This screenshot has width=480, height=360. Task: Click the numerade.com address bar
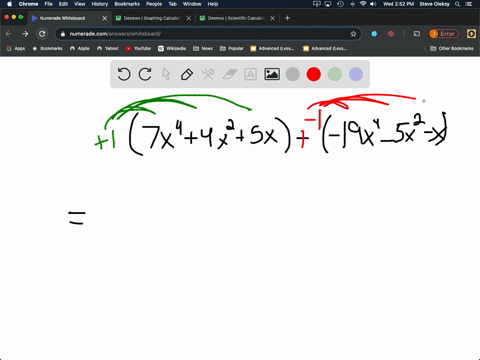pyautogui.click(x=207, y=34)
